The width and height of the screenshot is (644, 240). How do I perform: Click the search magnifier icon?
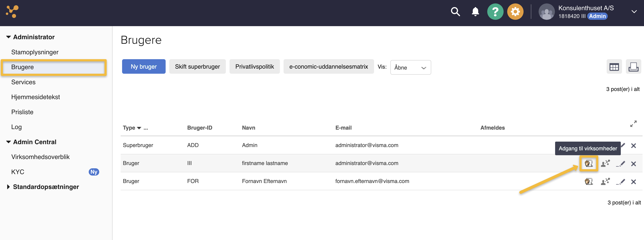coord(455,12)
